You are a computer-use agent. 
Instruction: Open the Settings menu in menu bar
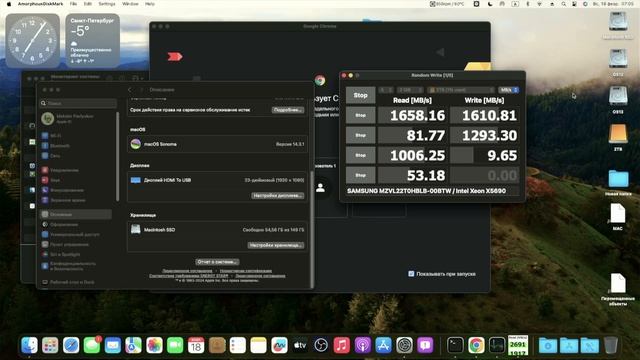tap(107, 4)
